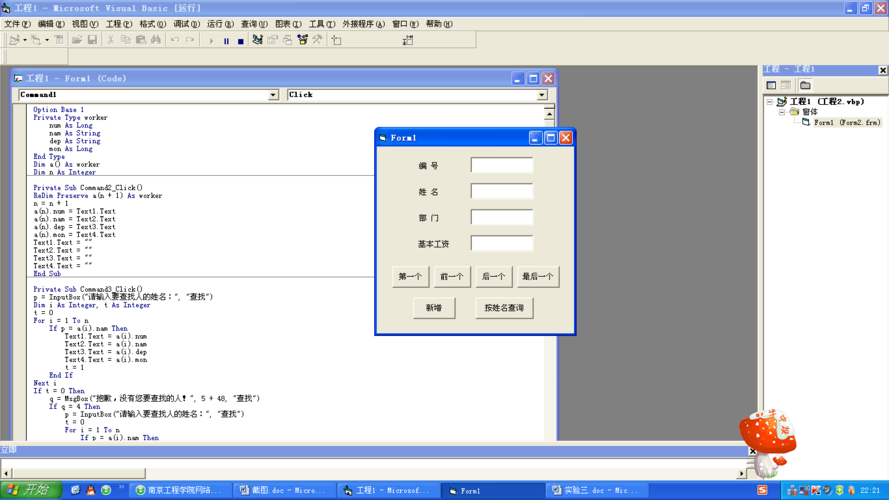Open the Command1 object dropdown
Screen dimensions: 889x500
point(273,95)
